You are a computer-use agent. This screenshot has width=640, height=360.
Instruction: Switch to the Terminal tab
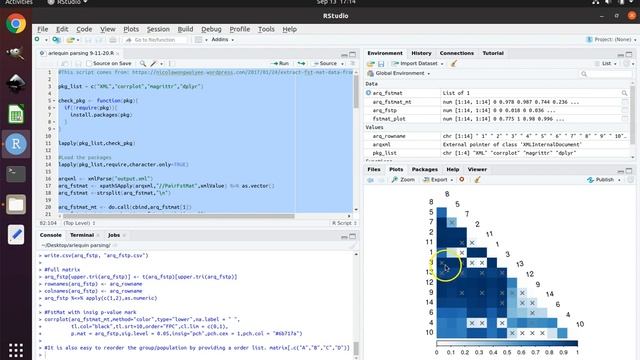click(82, 236)
